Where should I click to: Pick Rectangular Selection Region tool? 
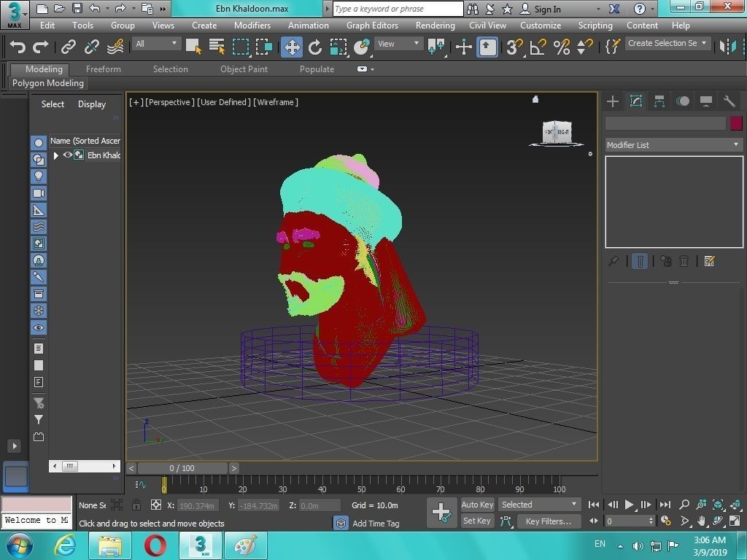(x=241, y=47)
